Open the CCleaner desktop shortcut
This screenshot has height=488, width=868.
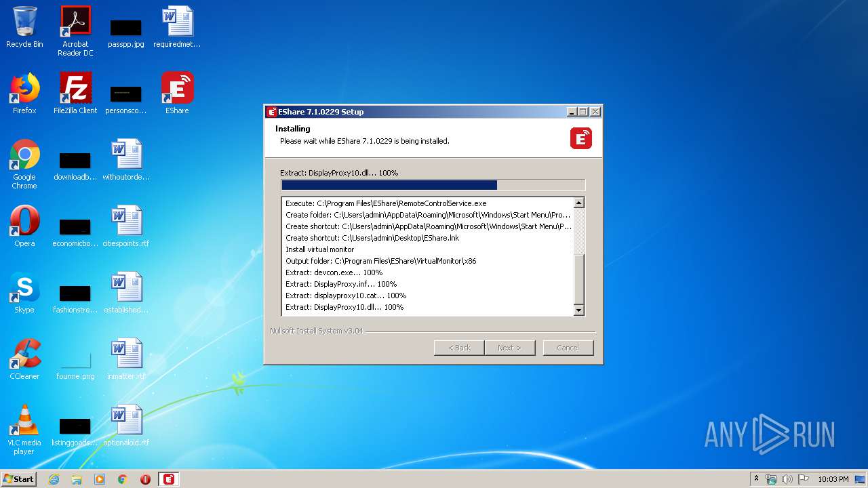[24, 359]
